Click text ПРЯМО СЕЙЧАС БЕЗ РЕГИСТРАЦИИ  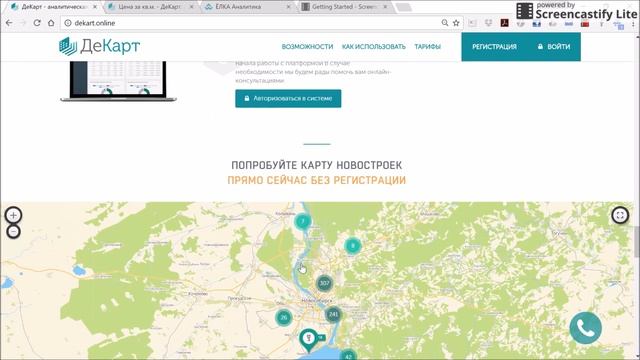coord(317,180)
